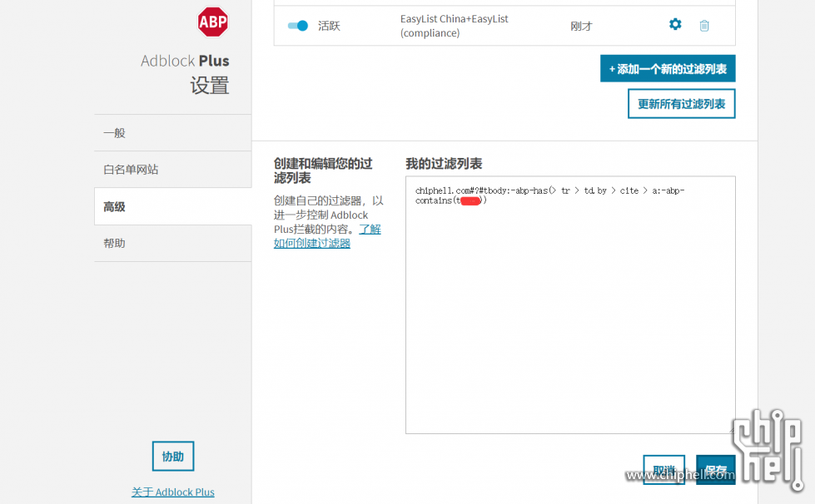Click the 协助 button

(x=173, y=457)
